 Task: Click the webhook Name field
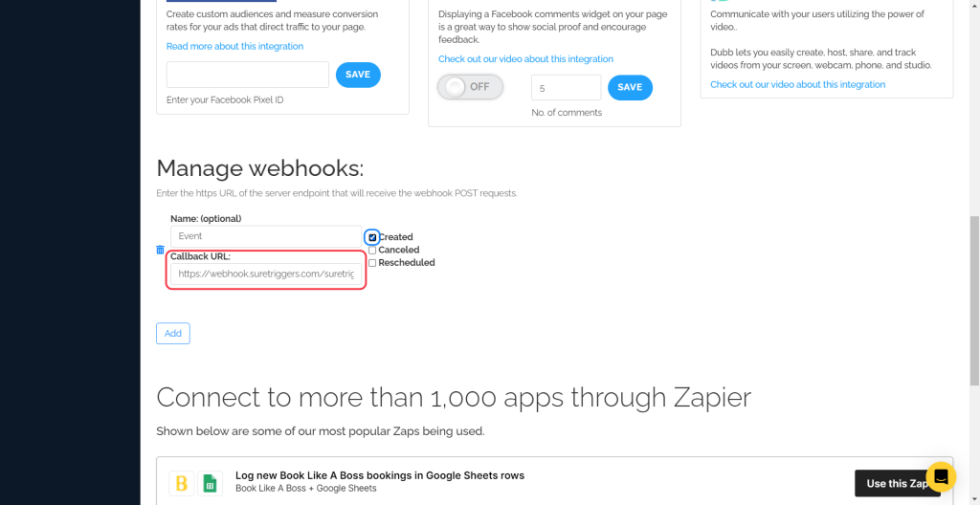point(265,235)
